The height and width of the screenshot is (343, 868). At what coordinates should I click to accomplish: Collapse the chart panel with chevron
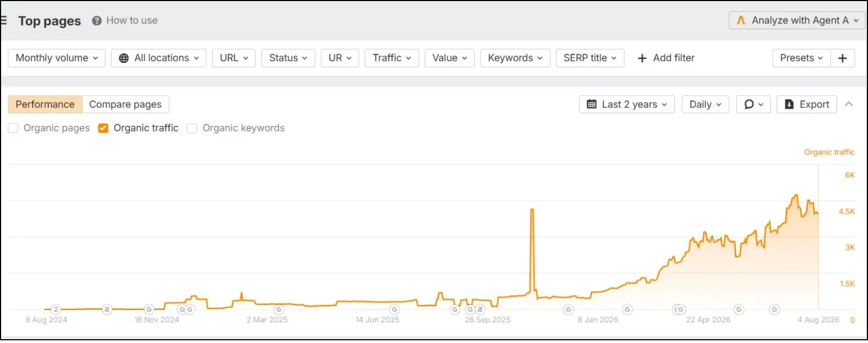click(x=849, y=104)
